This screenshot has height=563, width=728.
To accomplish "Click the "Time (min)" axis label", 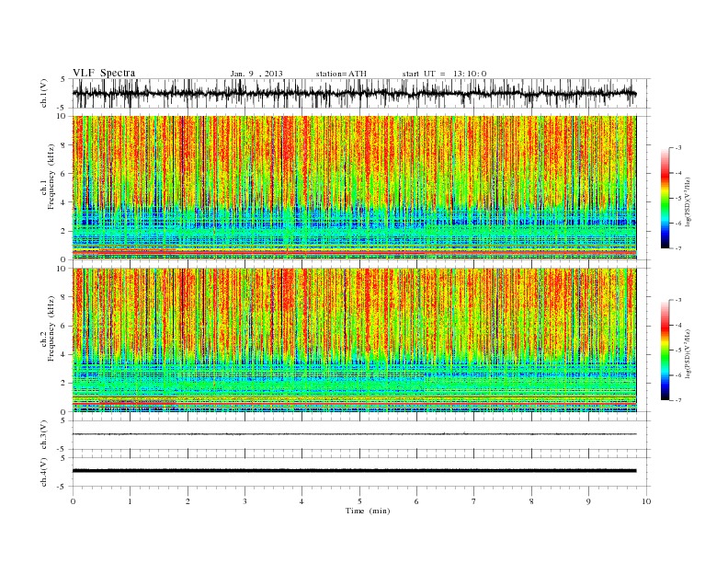I will click(x=368, y=511).
